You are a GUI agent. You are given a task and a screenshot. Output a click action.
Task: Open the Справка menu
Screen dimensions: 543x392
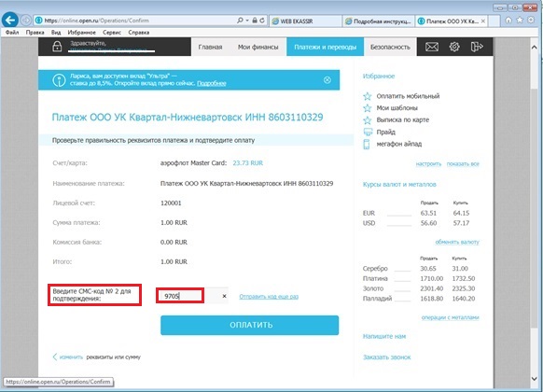(x=138, y=33)
